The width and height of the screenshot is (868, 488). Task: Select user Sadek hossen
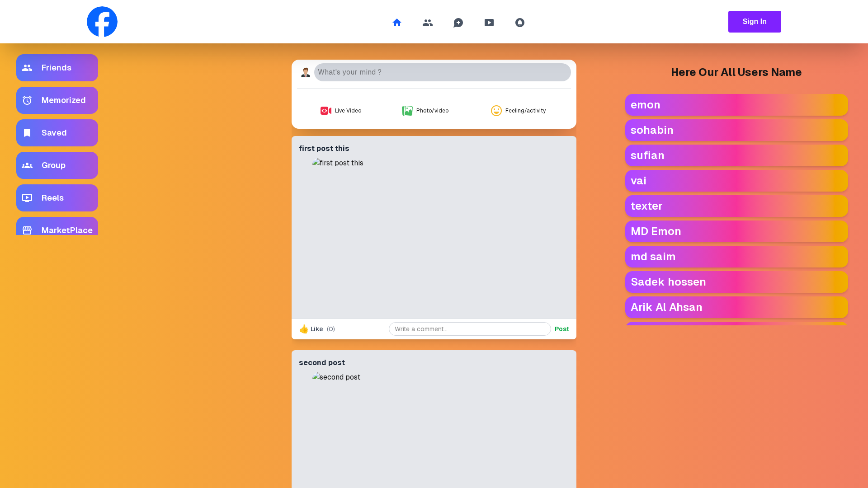tap(736, 282)
